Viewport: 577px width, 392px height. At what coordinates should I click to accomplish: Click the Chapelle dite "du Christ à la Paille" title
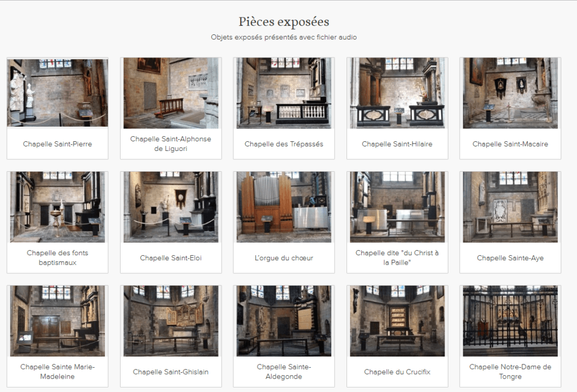(397, 257)
